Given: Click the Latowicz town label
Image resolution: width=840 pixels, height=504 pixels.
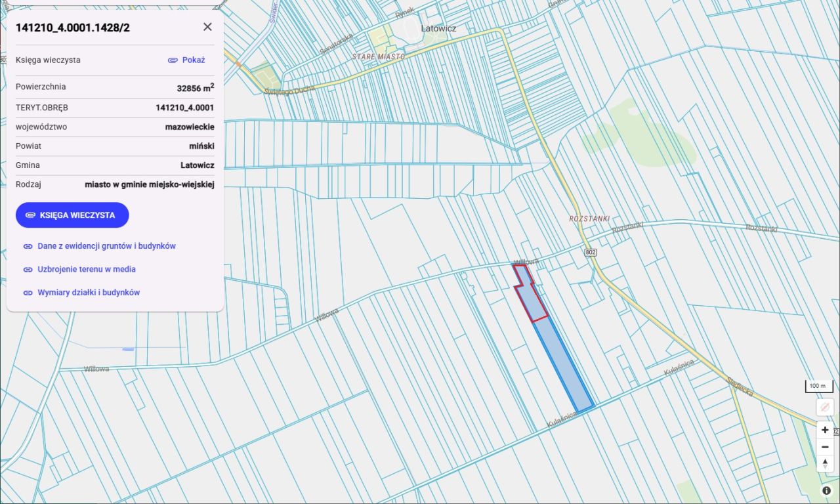Looking at the screenshot, I should (438, 29).
